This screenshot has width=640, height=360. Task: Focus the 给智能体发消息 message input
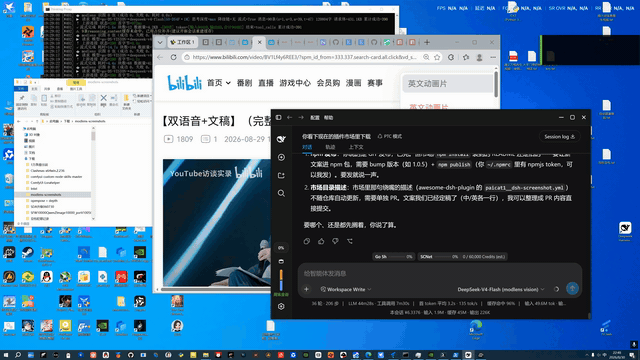(x=440, y=273)
